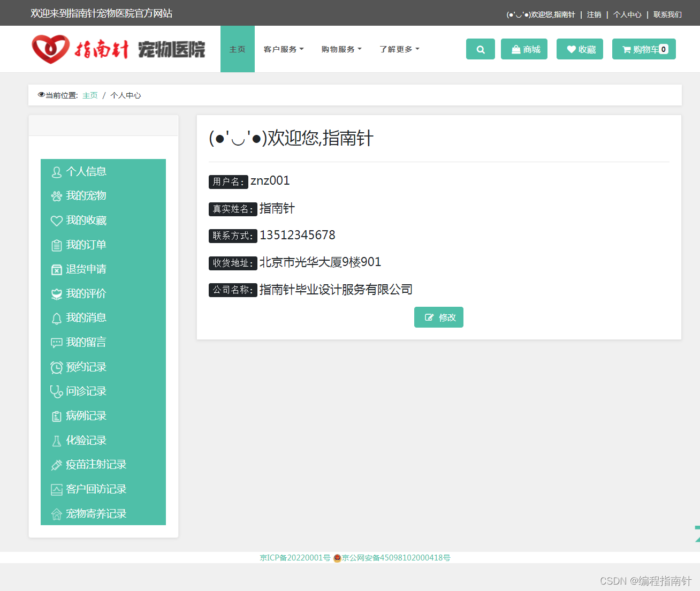Viewport: 700px width, 591px height.
Task: Click the pencil icon in 修改 button
Action: pyautogui.click(x=429, y=317)
